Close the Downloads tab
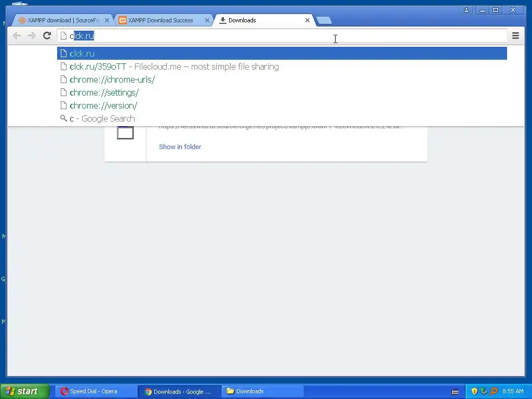This screenshot has width=532, height=399. [x=308, y=20]
